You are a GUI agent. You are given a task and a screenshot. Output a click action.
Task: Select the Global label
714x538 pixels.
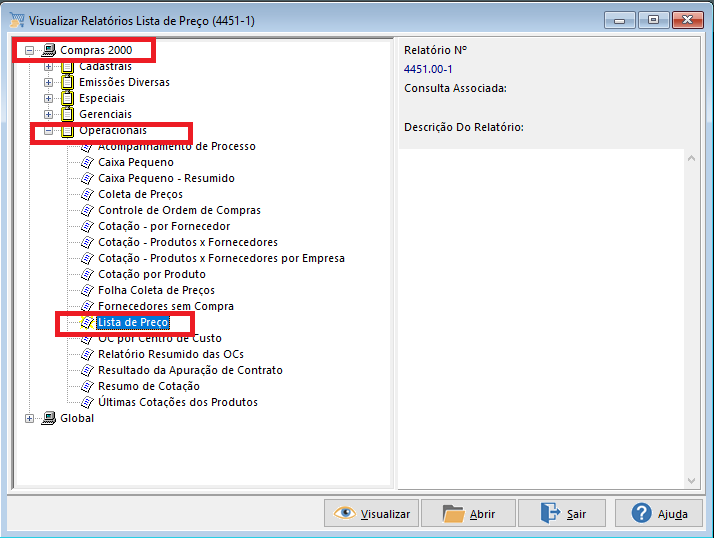[77, 418]
